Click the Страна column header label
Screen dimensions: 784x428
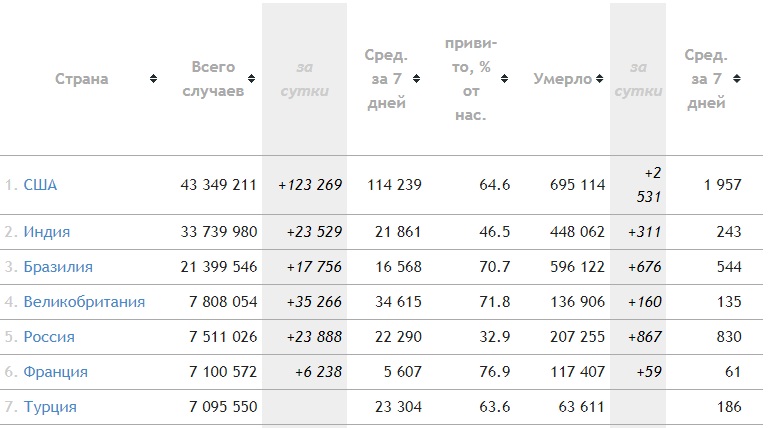[81, 79]
